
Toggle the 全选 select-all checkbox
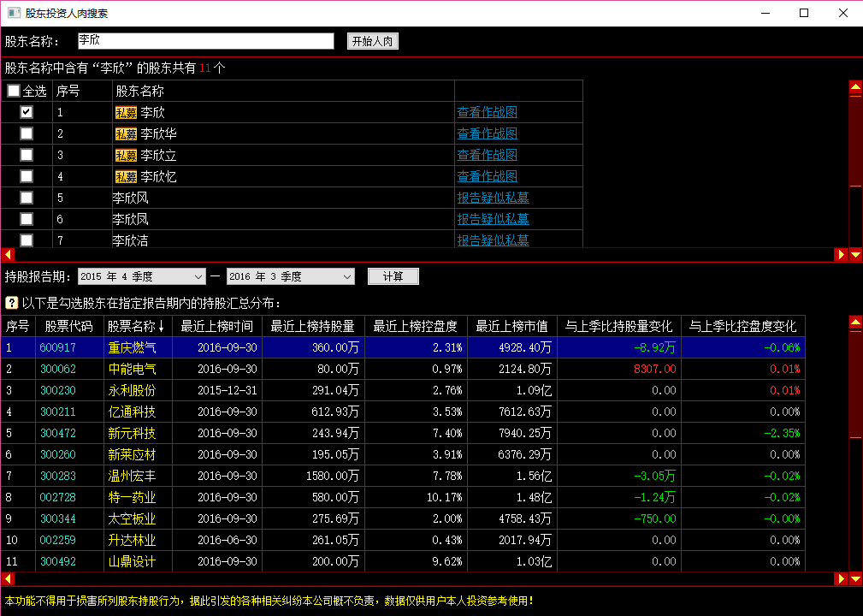pyautogui.click(x=14, y=91)
